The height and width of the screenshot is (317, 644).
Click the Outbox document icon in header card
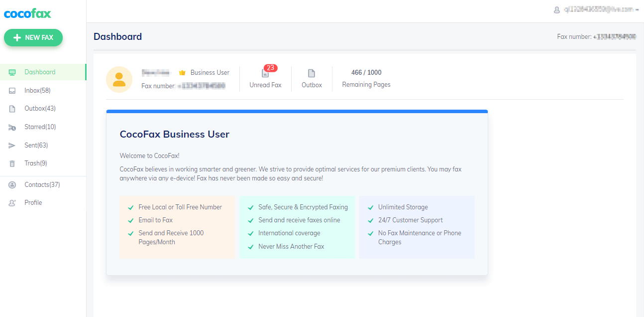point(312,73)
